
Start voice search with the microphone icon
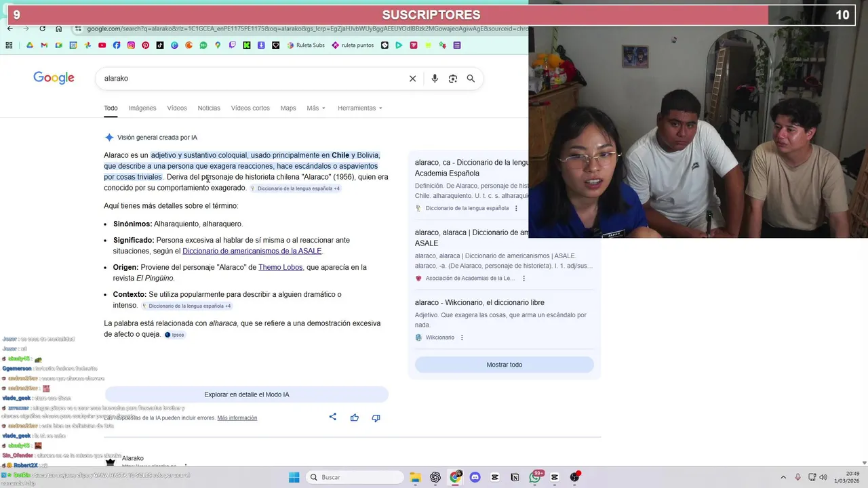click(x=435, y=79)
